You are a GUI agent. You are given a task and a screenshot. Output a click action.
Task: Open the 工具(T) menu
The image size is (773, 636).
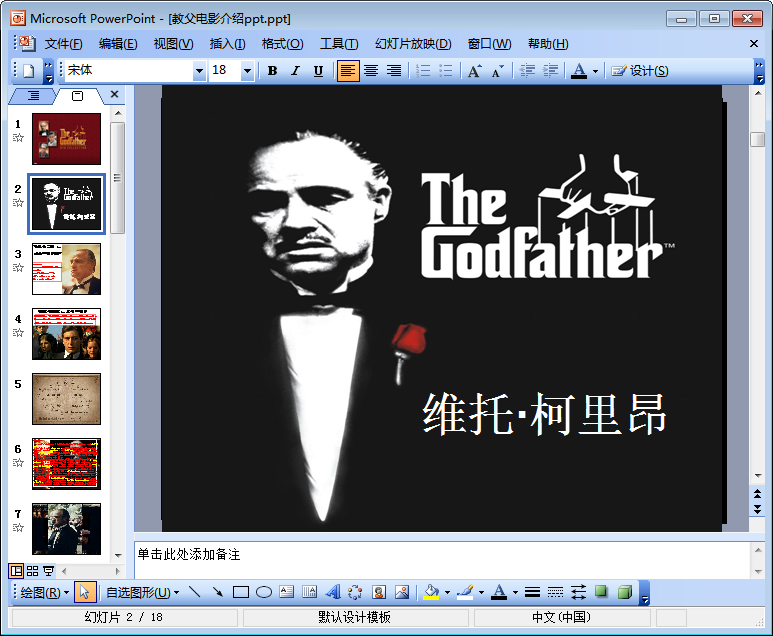(339, 44)
